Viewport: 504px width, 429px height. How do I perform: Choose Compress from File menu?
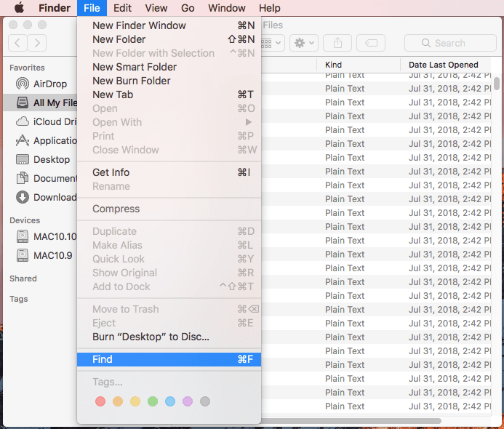click(169, 209)
